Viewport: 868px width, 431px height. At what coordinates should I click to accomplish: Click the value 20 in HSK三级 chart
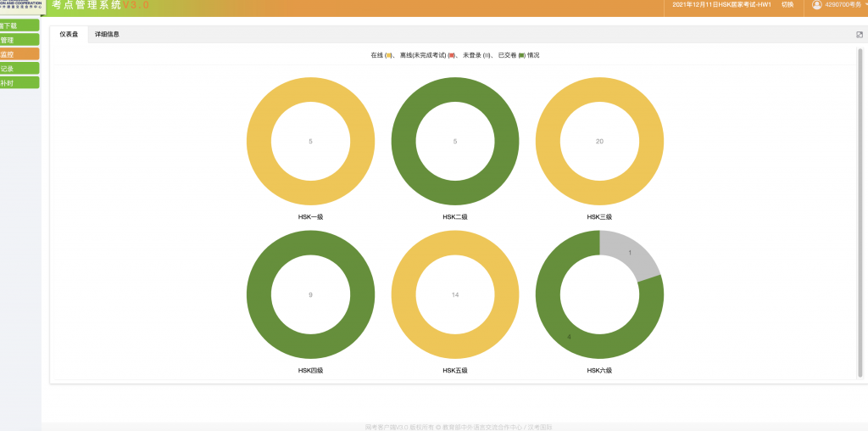click(x=599, y=142)
